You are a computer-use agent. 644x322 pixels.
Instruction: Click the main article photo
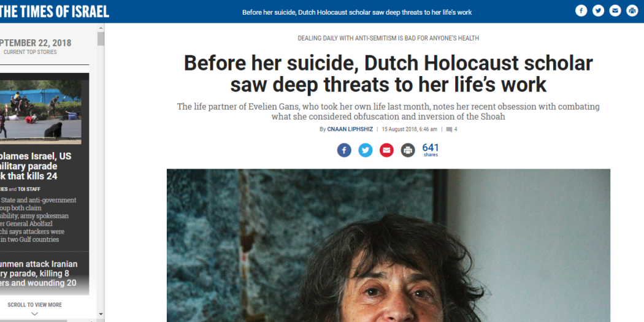pos(388,245)
